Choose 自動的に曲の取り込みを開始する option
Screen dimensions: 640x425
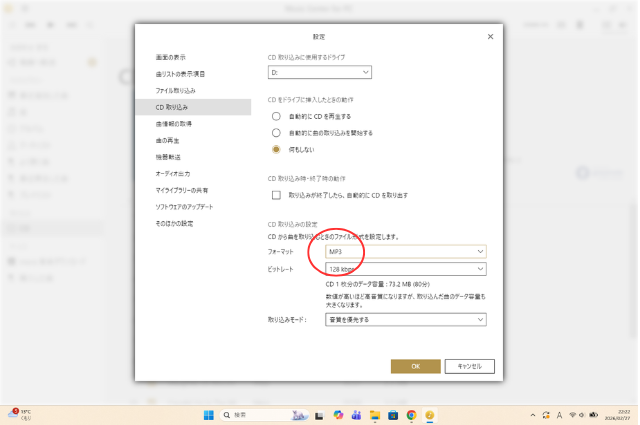point(277,132)
